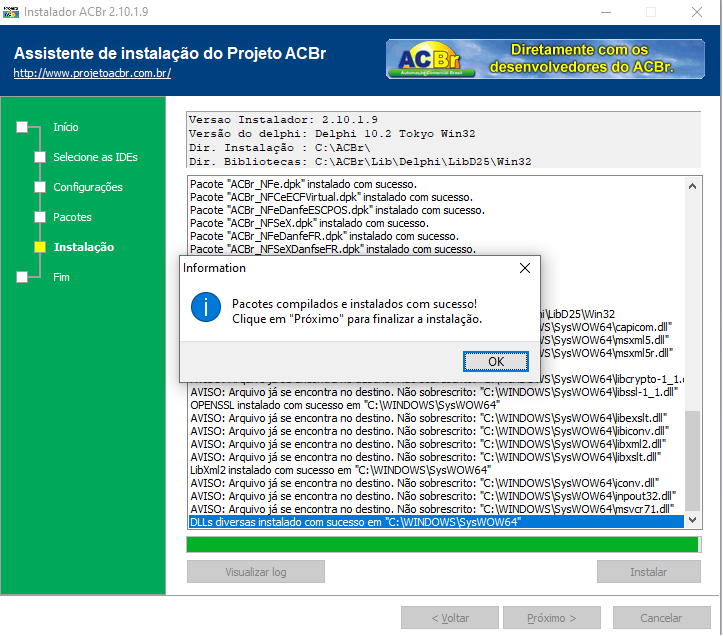Click the white box next to Início
This screenshot has height=636, width=723.
tap(22, 127)
